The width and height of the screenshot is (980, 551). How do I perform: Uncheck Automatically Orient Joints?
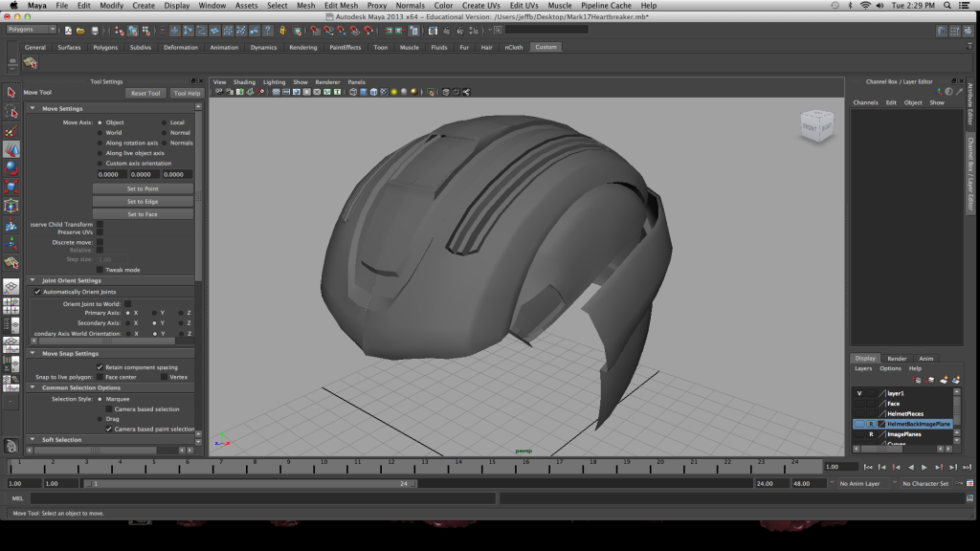point(37,292)
